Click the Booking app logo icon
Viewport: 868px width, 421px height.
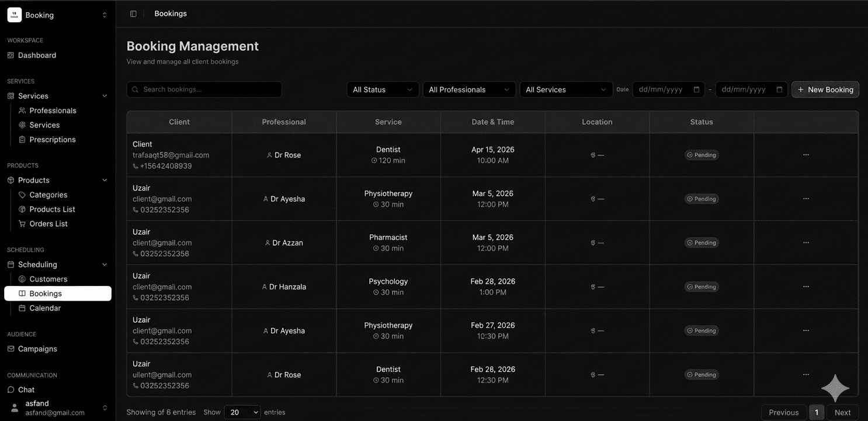pyautogui.click(x=15, y=15)
